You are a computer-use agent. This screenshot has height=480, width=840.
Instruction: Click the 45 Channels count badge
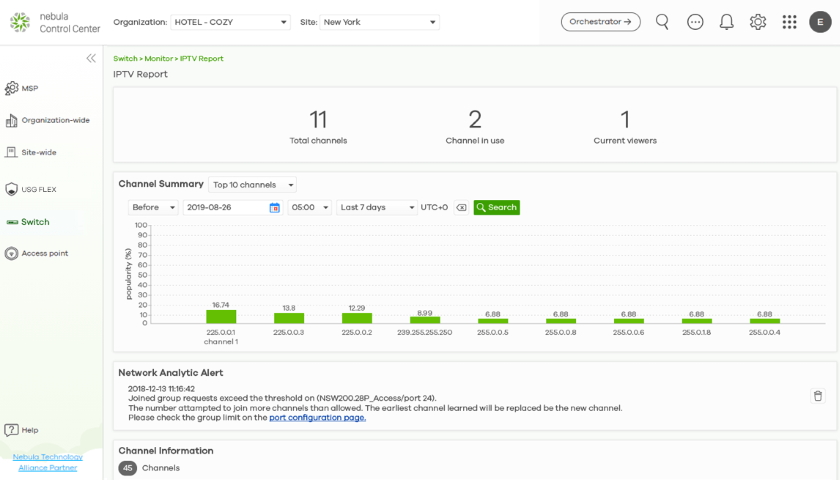pyautogui.click(x=128, y=468)
